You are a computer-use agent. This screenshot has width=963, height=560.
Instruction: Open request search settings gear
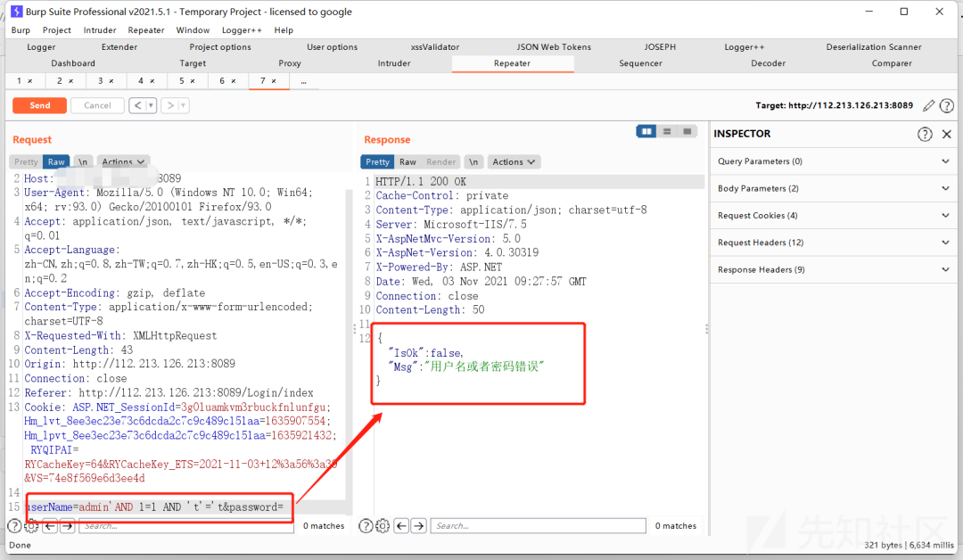[x=31, y=526]
